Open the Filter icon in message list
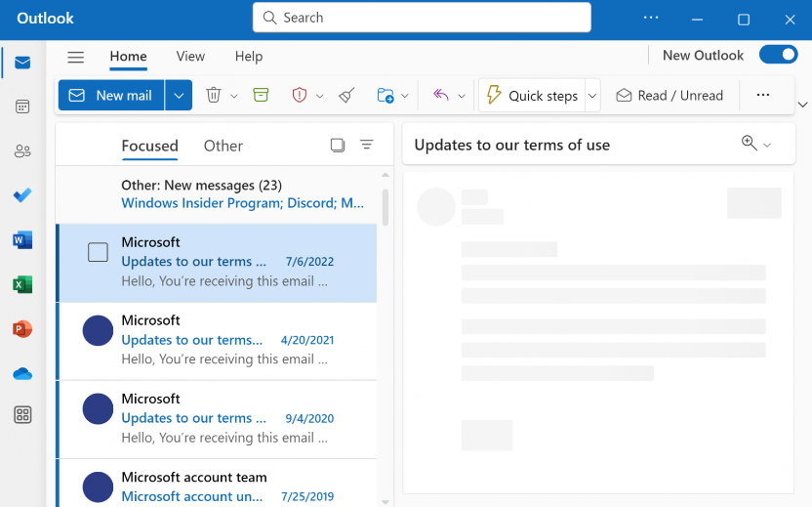 367,145
